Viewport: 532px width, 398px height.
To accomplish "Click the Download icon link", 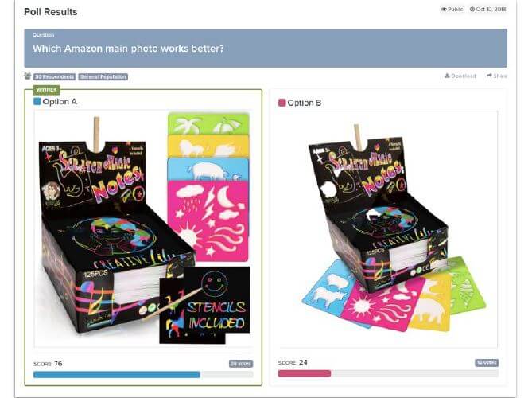I will click(x=460, y=76).
